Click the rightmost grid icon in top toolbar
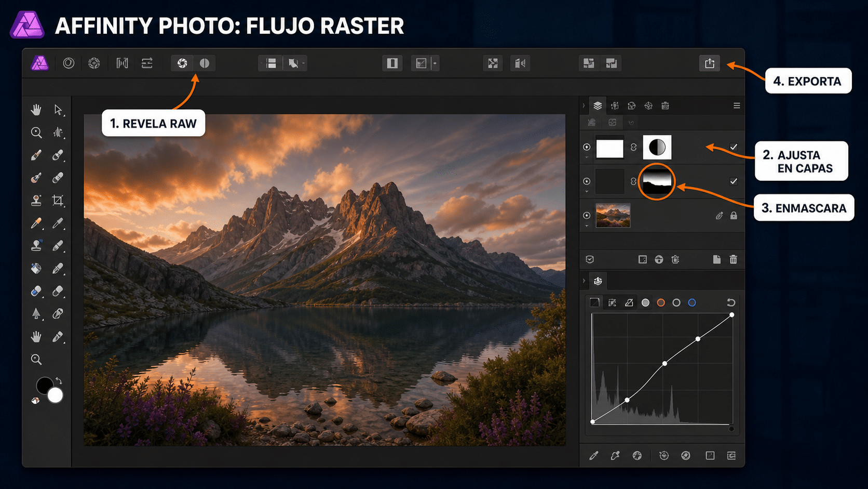The image size is (868, 489). point(612,63)
